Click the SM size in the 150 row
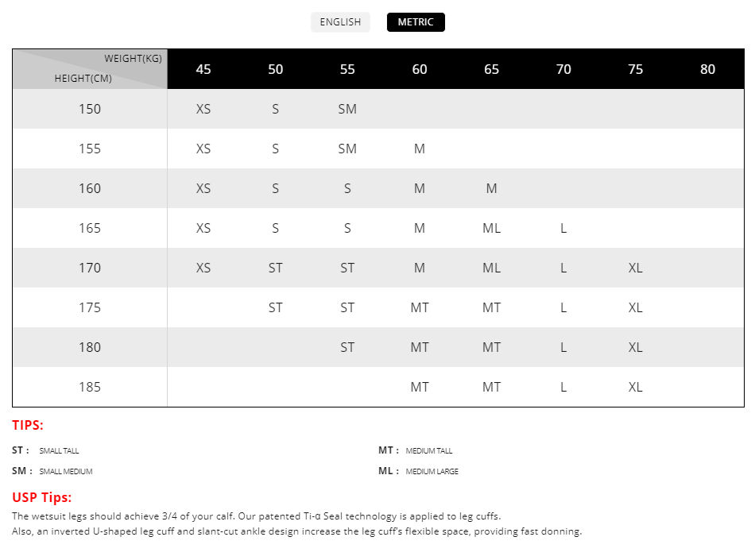755x560 pixels. coord(347,109)
